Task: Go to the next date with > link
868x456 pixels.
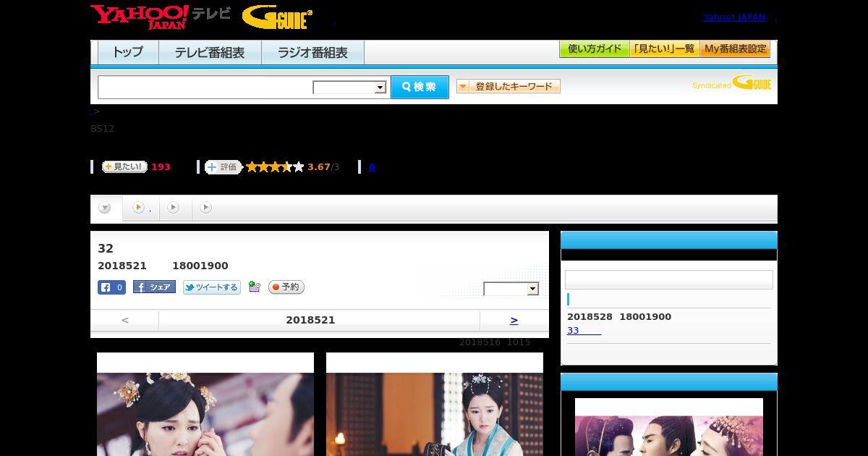Action: (x=514, y=320)
